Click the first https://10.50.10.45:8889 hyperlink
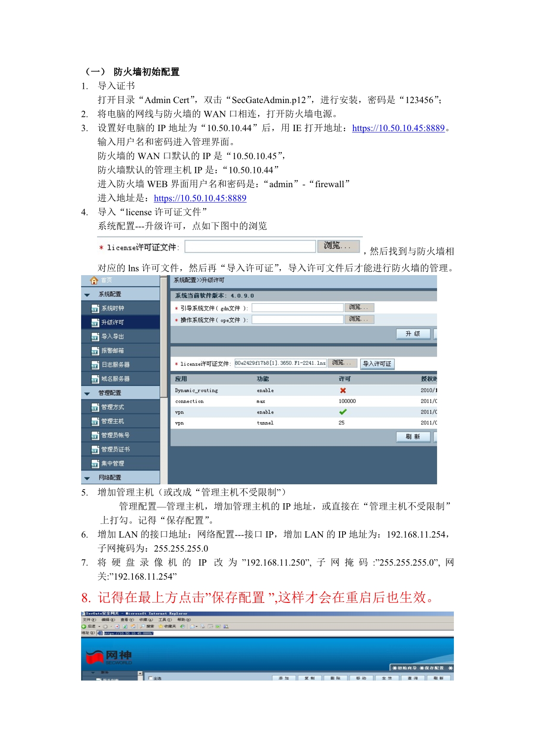The height and width of the screenshot is (756, 535). [398, 128]
